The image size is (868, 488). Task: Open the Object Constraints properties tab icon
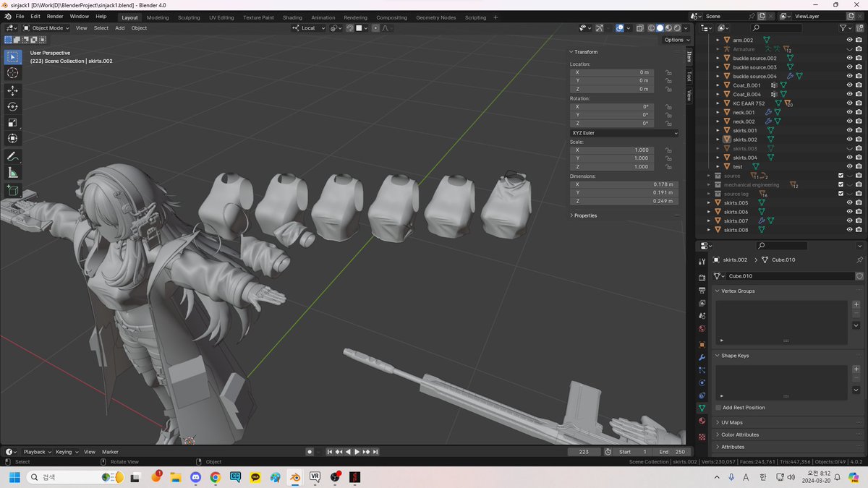pos(702,395)
